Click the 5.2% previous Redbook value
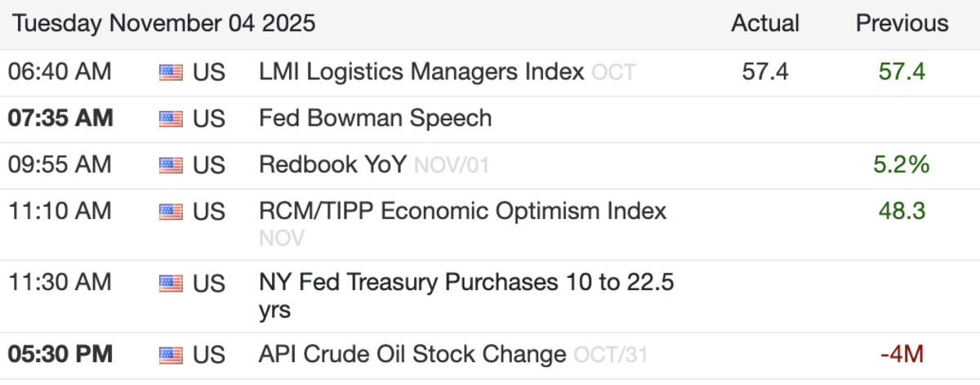Screen dimensions: 980x385 902,165
